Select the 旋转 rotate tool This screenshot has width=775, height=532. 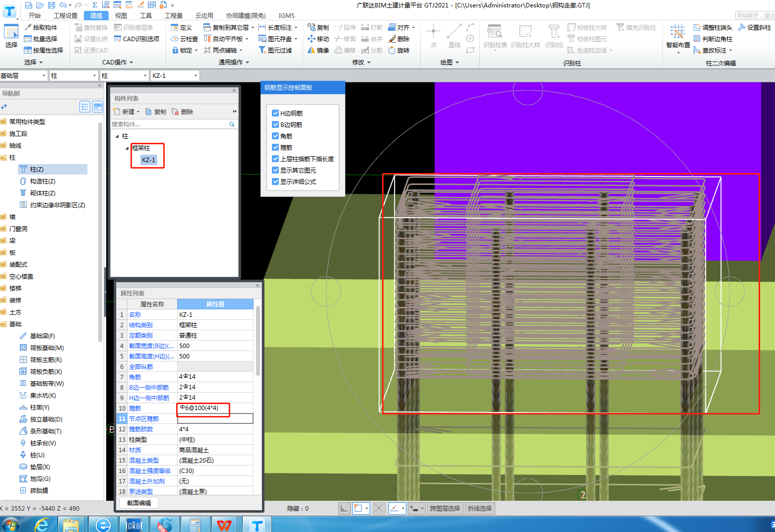399,50
